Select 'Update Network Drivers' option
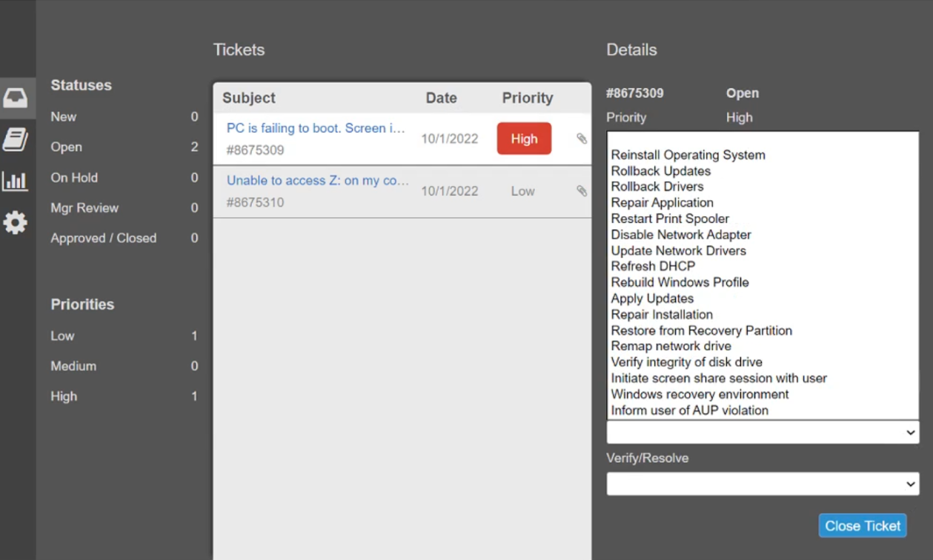Screen dimensions: 933x560 (763, 250)
